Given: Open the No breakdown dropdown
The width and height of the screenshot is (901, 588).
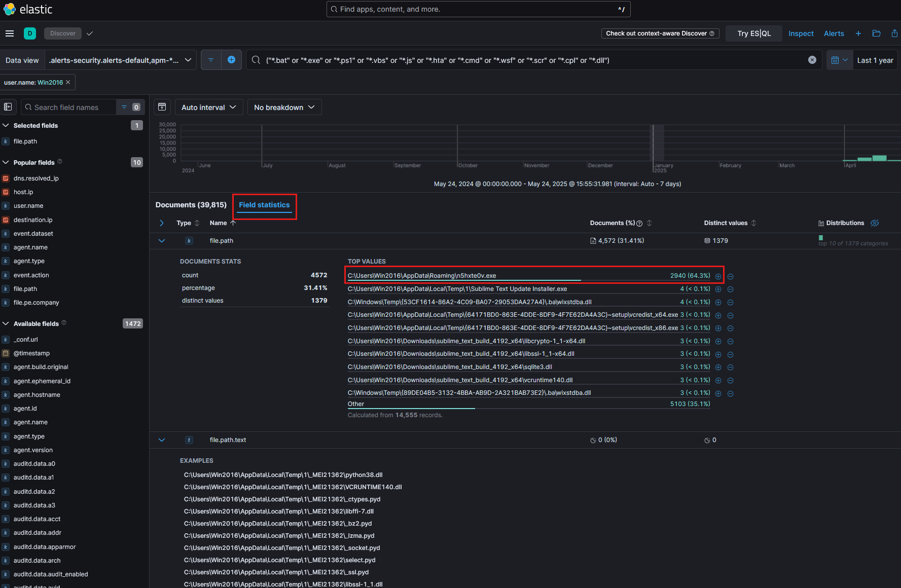Looking at the screenshot, I should click(284, 107).
